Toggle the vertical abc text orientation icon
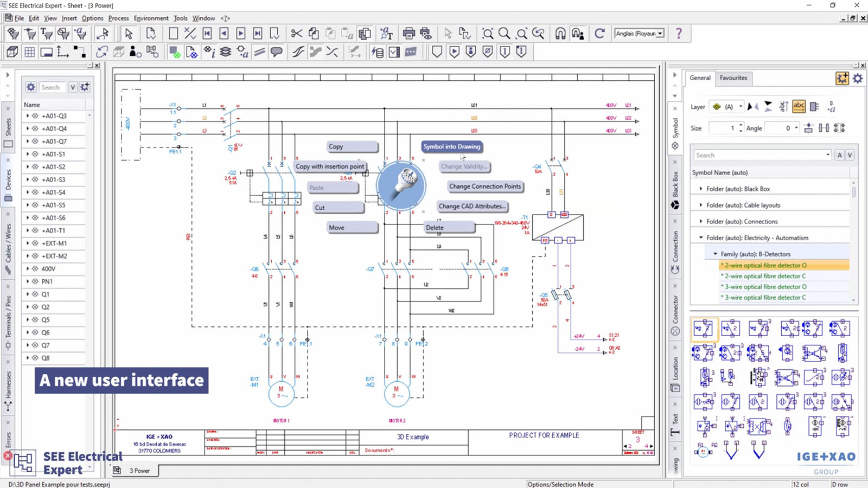The width and height of the screenshot is (868, 488). tap(783, 107)
